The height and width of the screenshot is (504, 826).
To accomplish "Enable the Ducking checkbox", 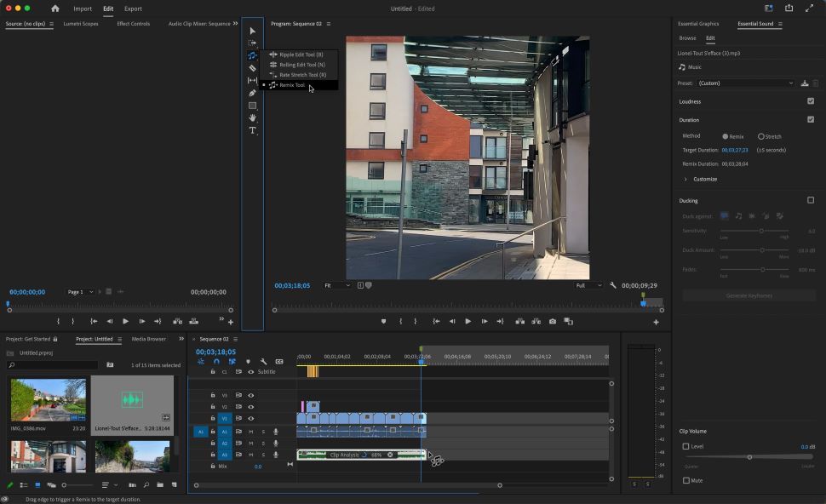I will click(812, 200).
